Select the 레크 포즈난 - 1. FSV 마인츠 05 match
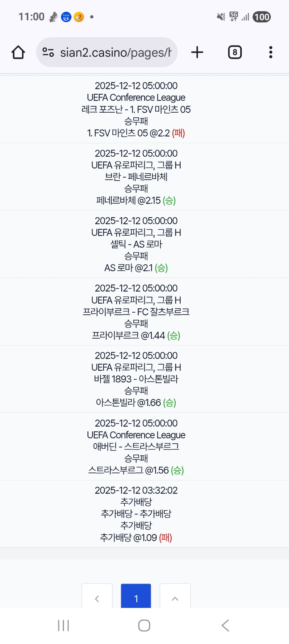The width and height of the screenshot is (289, 644). pos(136,109)
